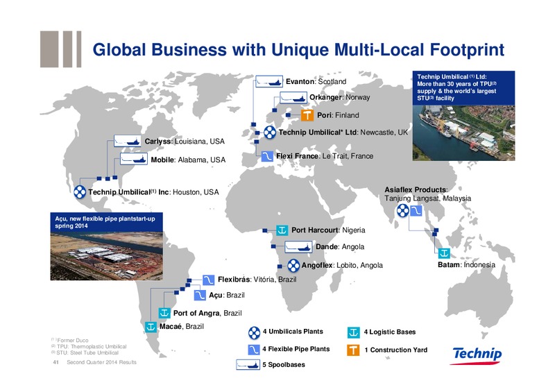The height and width of the screenshot is (392, 555).
Task: Click the Asiaflex flexible pipe icon
Action: 416,211
